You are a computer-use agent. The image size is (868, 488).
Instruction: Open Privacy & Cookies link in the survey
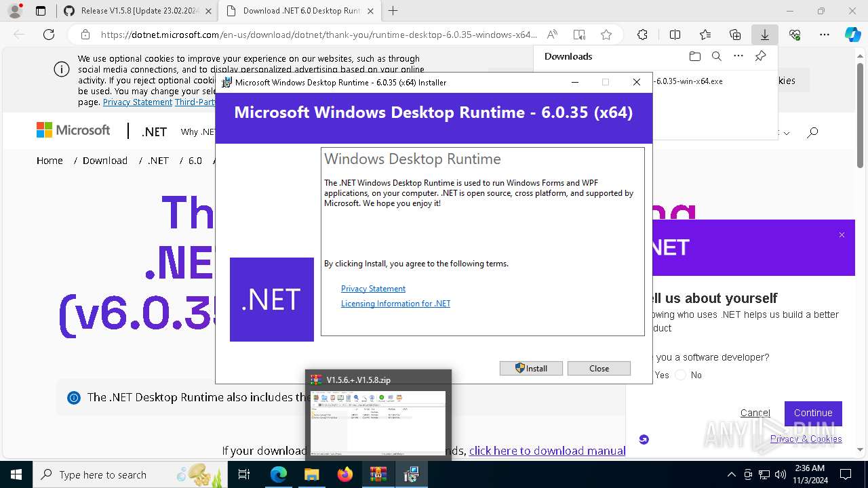coord(806,439)
